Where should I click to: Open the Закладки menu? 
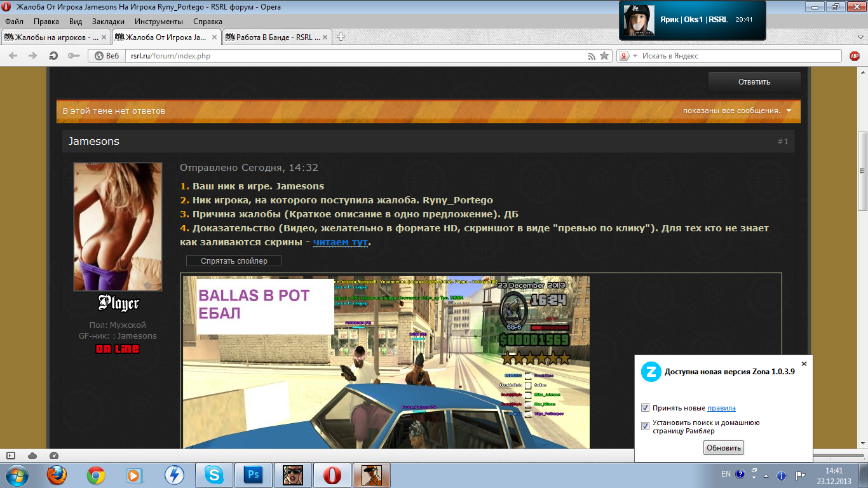pyautogui.click(x=108, y=21)
